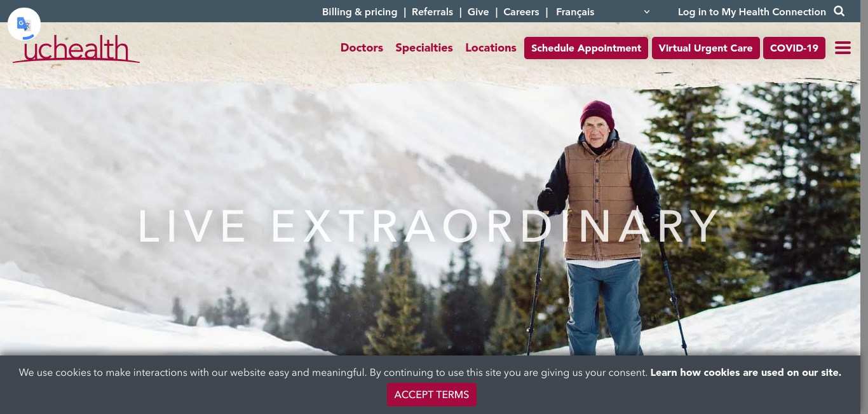Accept terms for cookie consent

(x=431, y=395)
